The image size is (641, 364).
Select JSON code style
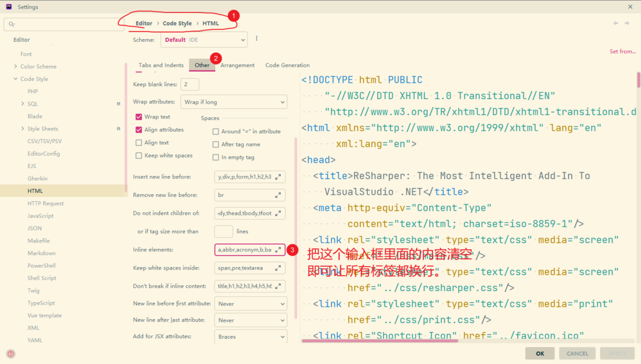click(x=35, y=228)
